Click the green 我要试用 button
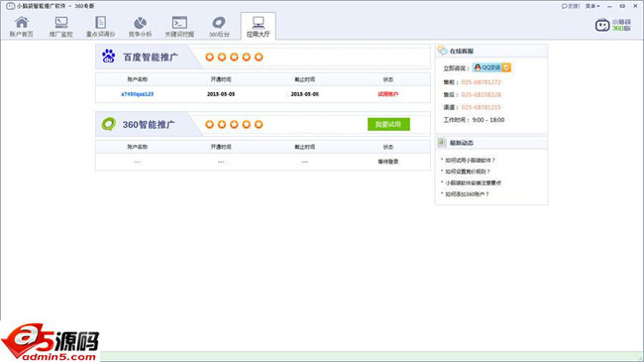644x362 pixels. tap(388, 124)
